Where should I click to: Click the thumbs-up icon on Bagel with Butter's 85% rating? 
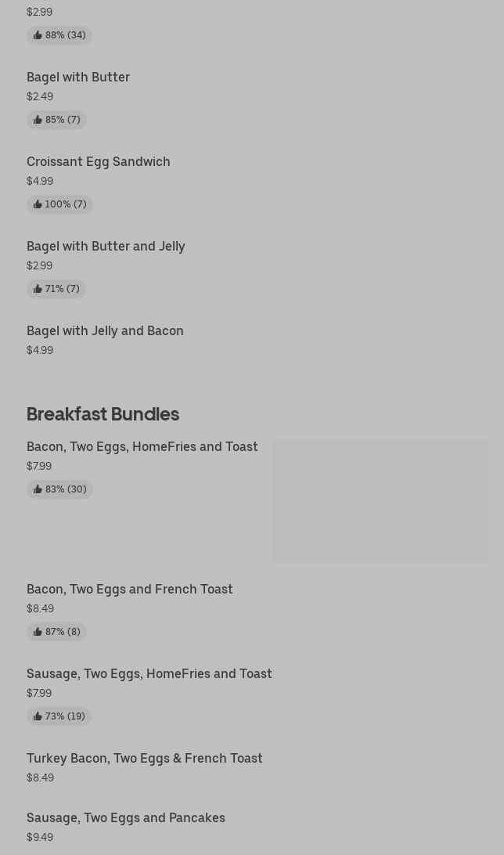pyautogui.click(x=38, y=120)
